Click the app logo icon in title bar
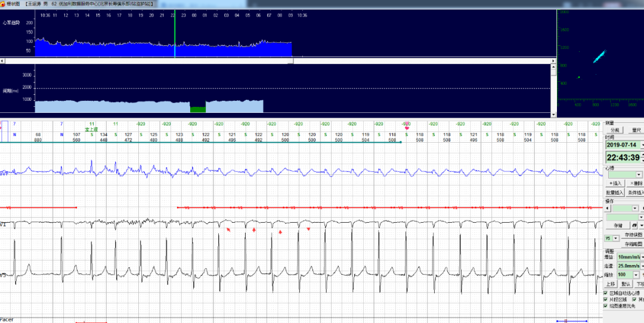The width and height of the screenshot is (644, 323). [3, 3]
